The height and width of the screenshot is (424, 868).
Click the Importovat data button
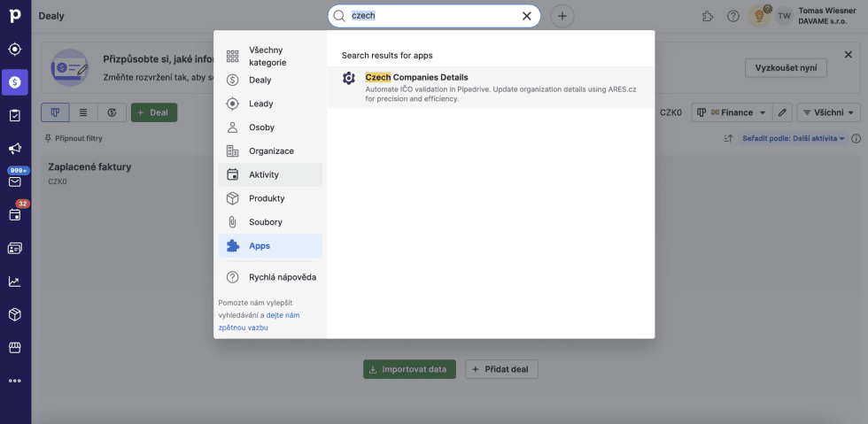(409, 369)
